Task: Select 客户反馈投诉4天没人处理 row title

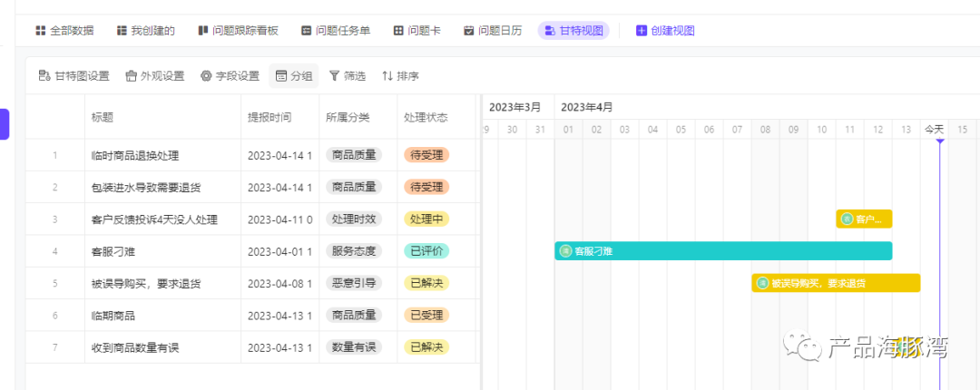Action: pyautogui.click(x=154, y=219)
